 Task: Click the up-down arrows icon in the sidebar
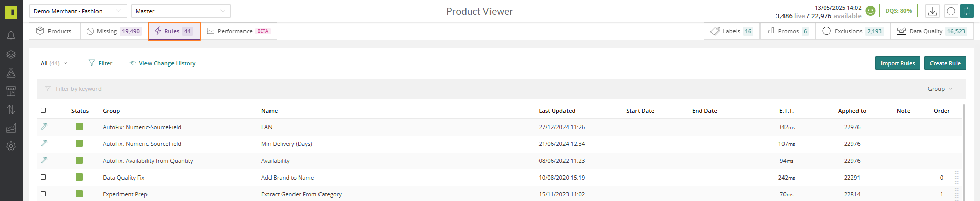(x=11, y=109)
